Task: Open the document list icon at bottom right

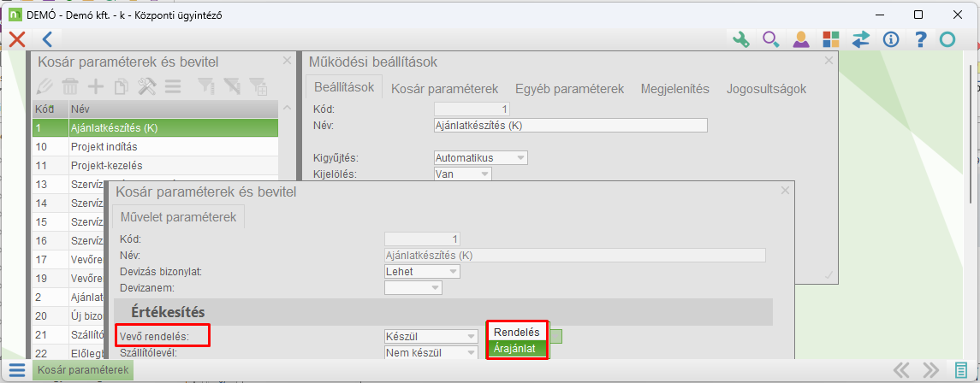Action: (x=961, y=370)
